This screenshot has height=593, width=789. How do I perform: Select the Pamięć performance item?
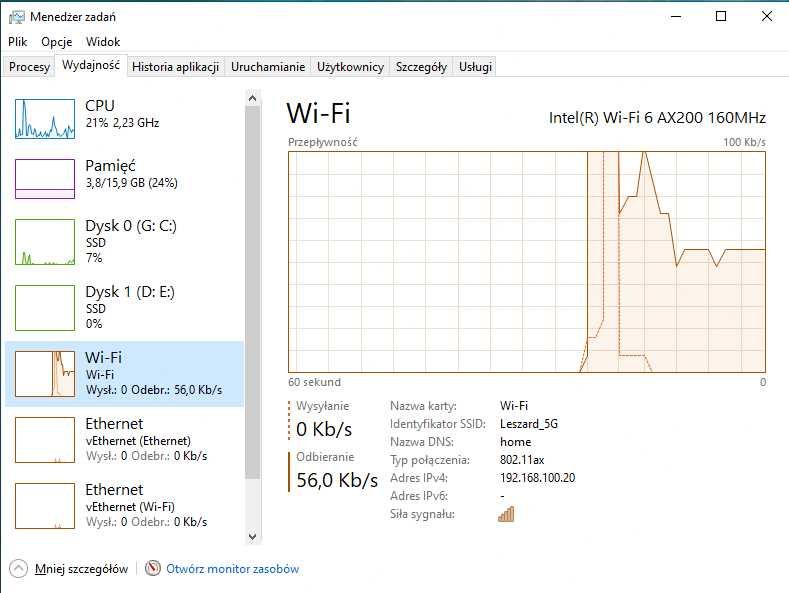tap(124, 179)
